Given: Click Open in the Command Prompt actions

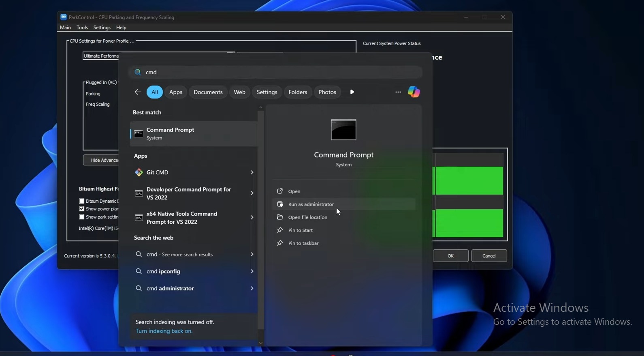Looking at the screenshot, I should tap(344, 191).
